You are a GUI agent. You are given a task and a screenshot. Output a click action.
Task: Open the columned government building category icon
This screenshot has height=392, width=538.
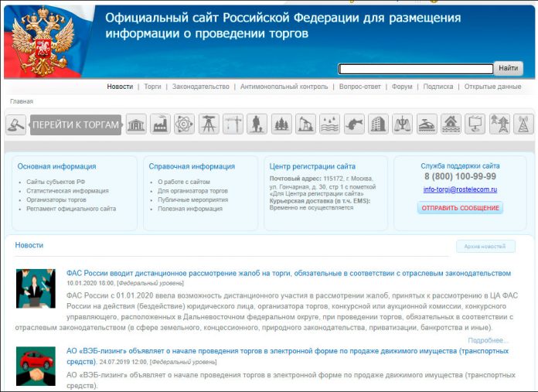[136, 124]
